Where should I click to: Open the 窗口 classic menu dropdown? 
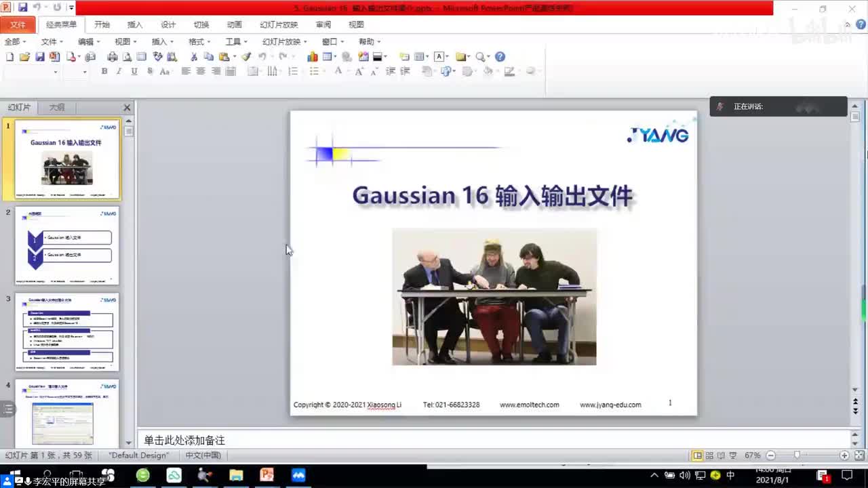pyautogui.click(x=333, y=41)
